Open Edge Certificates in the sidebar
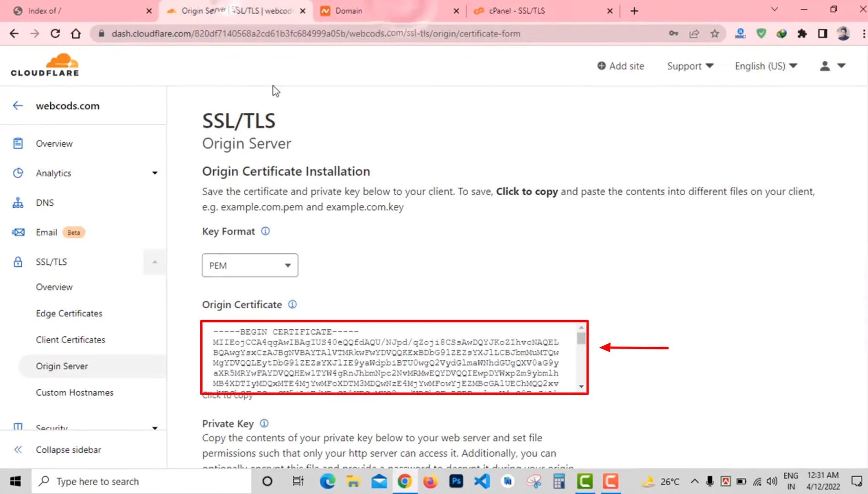 click(69, 313)
